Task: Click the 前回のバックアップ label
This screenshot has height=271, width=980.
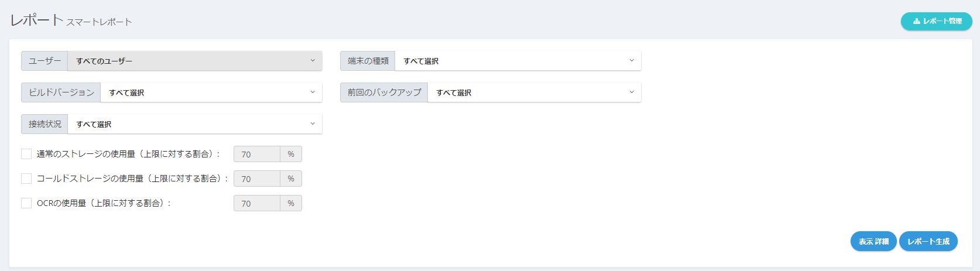Action: pyautogui.click(x=384, y=92)
